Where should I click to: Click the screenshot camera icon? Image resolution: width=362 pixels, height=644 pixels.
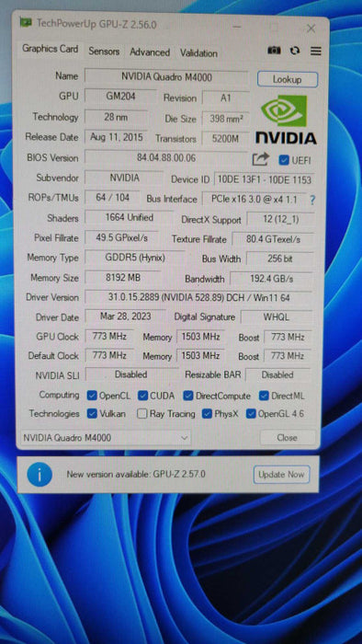click(275, 50)
